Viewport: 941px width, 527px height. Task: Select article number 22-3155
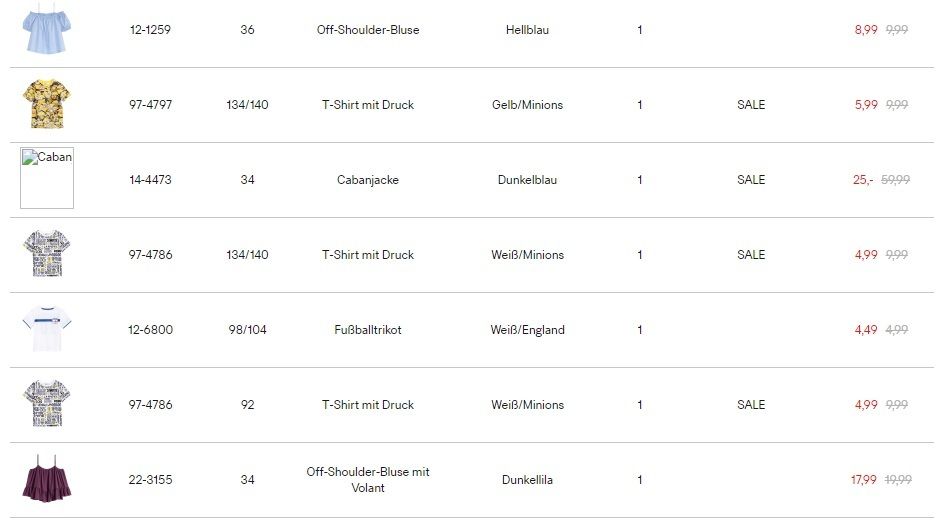pos(150,480)
